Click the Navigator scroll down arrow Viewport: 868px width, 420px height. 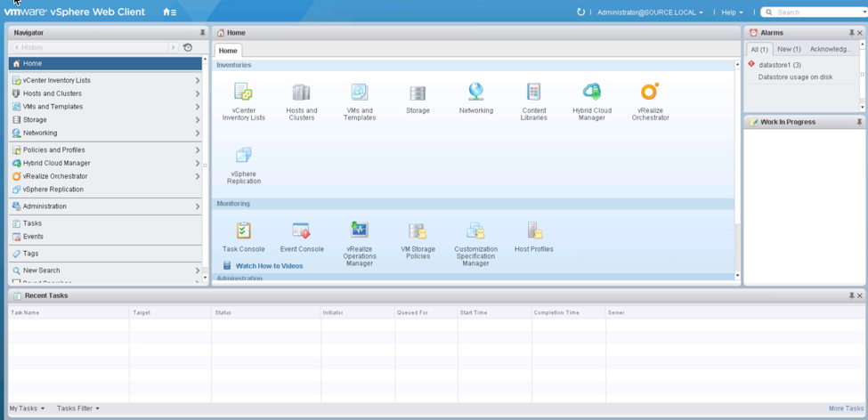tap(206, 277)
